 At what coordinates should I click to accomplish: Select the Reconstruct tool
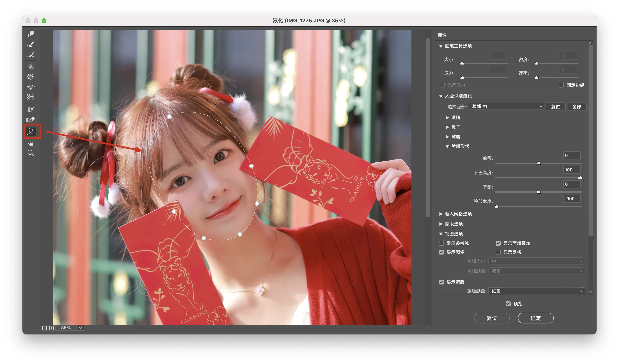point(31,44)
